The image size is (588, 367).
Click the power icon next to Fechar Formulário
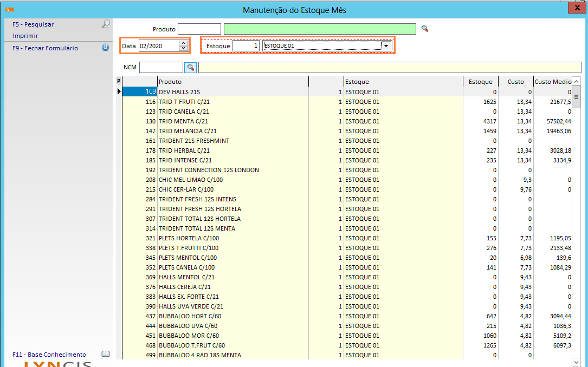tap(106, 48)
